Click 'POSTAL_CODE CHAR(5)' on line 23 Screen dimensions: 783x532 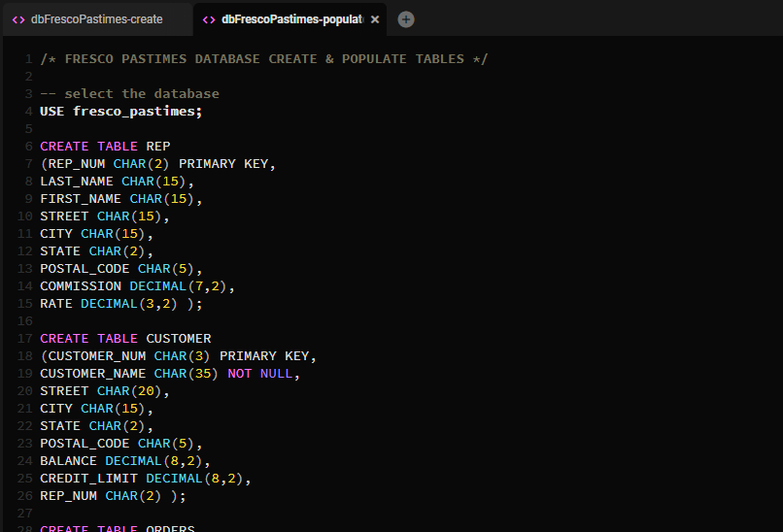point(120,443)
